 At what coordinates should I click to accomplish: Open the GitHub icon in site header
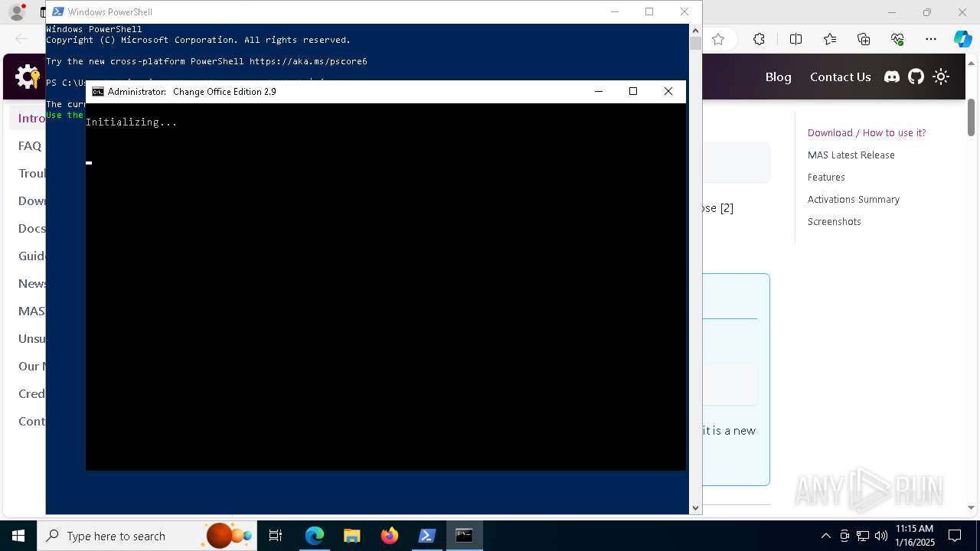[916, 77]
